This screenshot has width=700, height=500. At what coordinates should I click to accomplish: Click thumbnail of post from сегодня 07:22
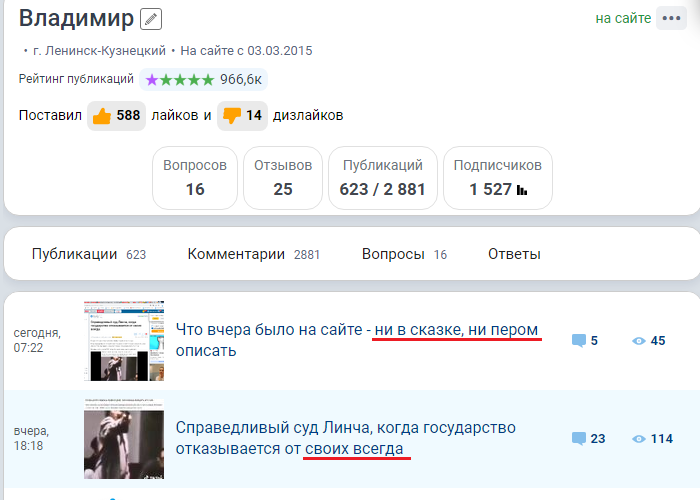(x=124, y=341)
